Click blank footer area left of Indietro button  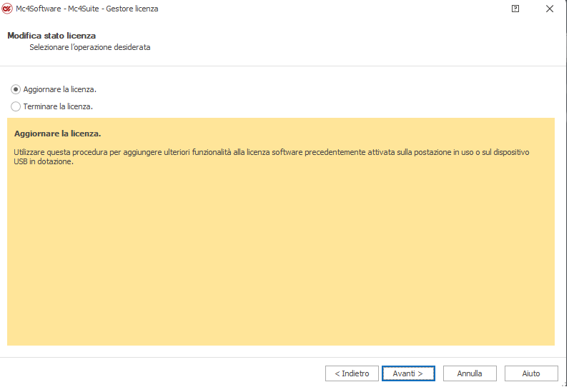point(164,373)
